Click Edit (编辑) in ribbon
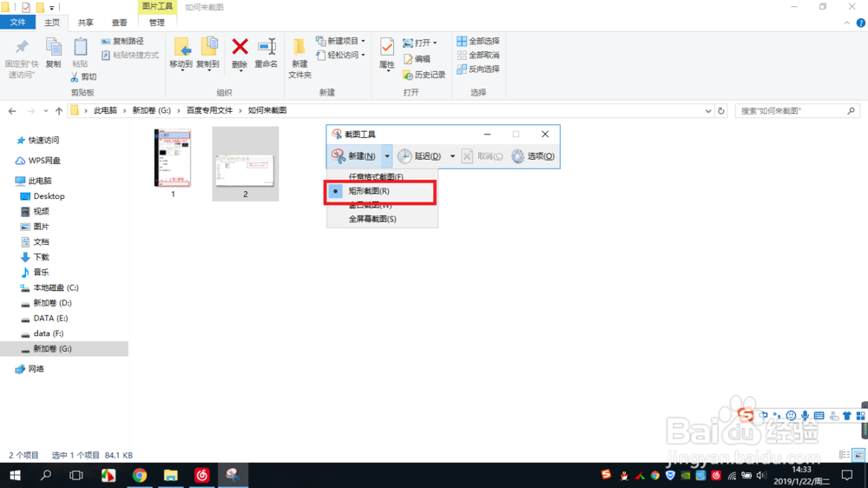868x488 pixels. pyautogui.click(x=417, y=59)
